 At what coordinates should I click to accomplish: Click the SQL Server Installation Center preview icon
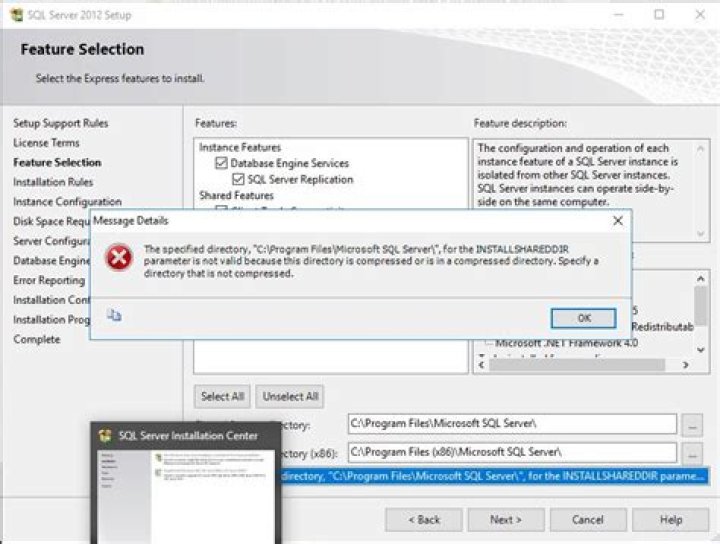[106, 436]
